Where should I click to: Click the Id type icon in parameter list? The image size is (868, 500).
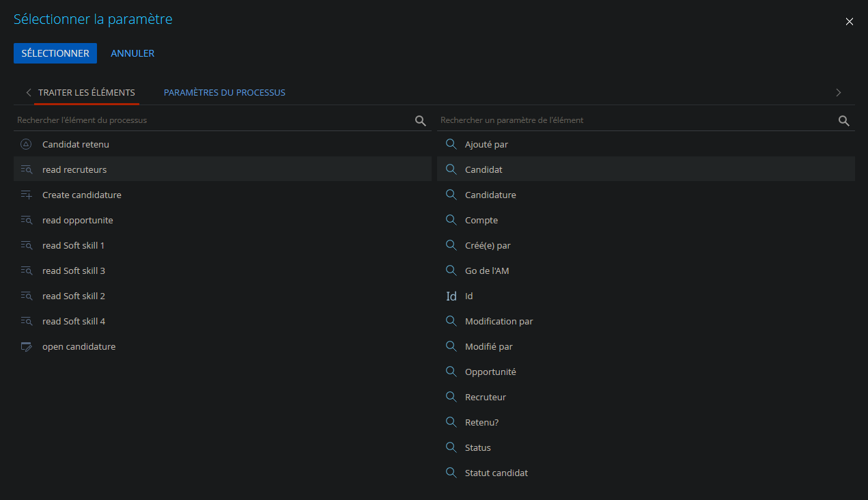tap(451, 296)
